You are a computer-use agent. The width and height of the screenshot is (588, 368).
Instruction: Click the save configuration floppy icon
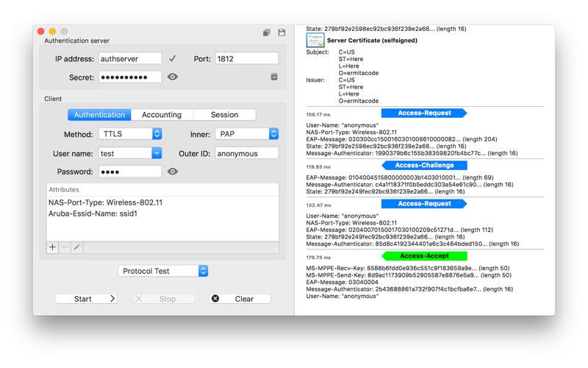[282, 33]
